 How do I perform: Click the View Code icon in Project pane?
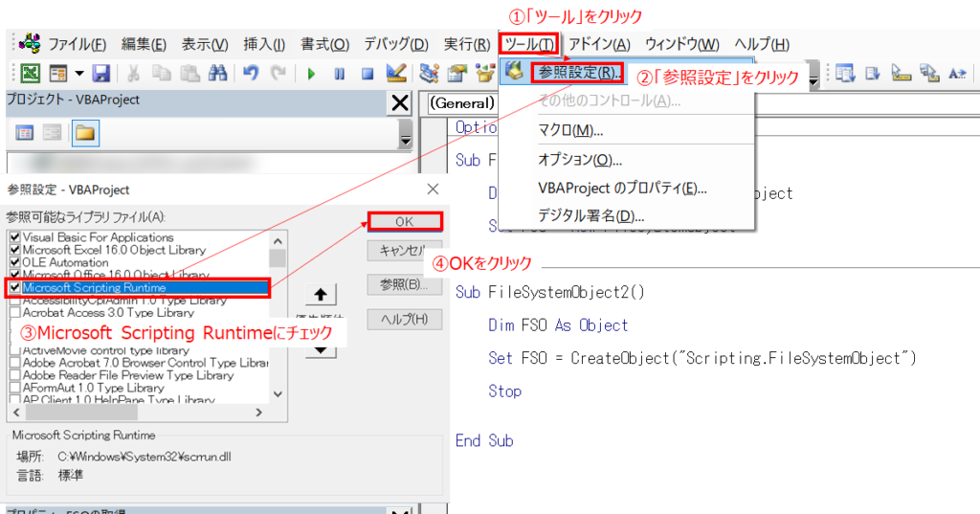pos(24,132)
